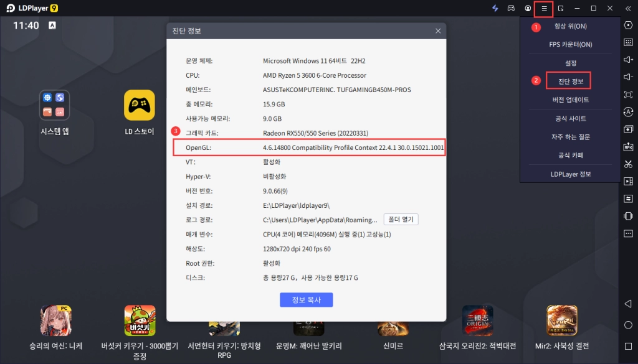Screen dimensions: 638x364
Task: Click the sidebar icon showing screens with plus
Action: point(628,129)
